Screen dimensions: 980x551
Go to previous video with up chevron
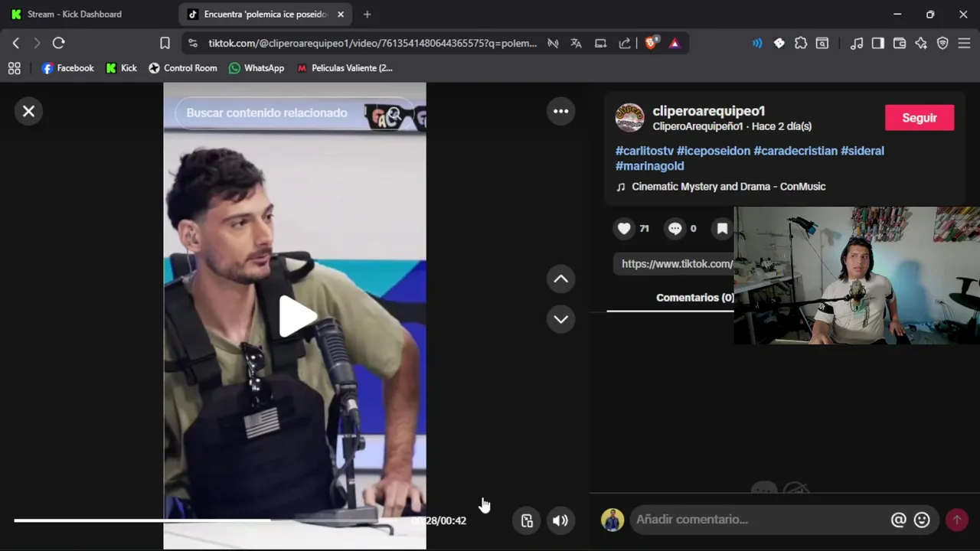coord(561,279)
